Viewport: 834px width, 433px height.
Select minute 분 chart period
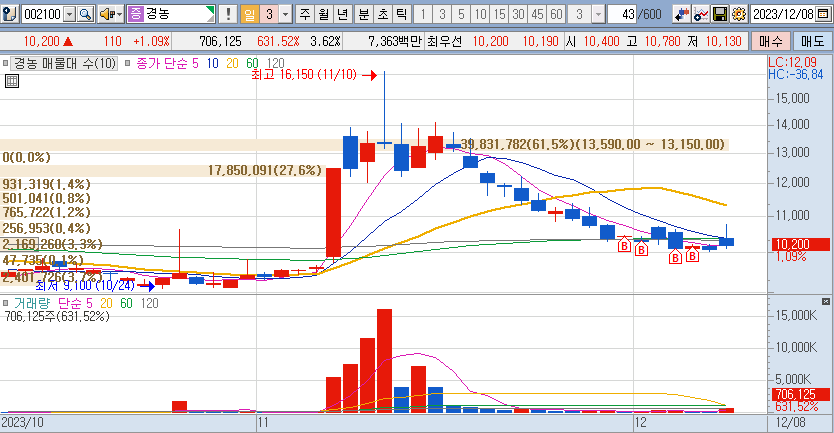coord(364,14)
